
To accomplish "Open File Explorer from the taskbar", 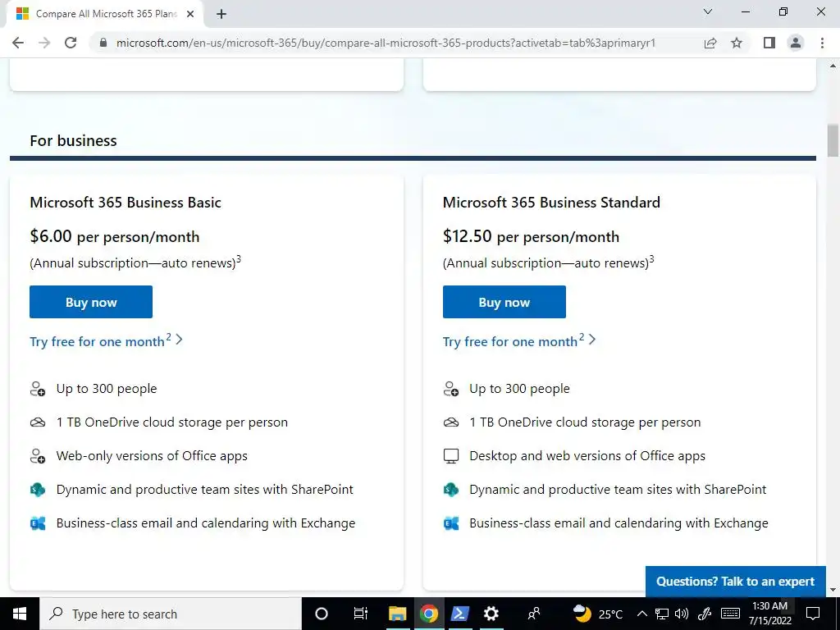I will (398, 614).
